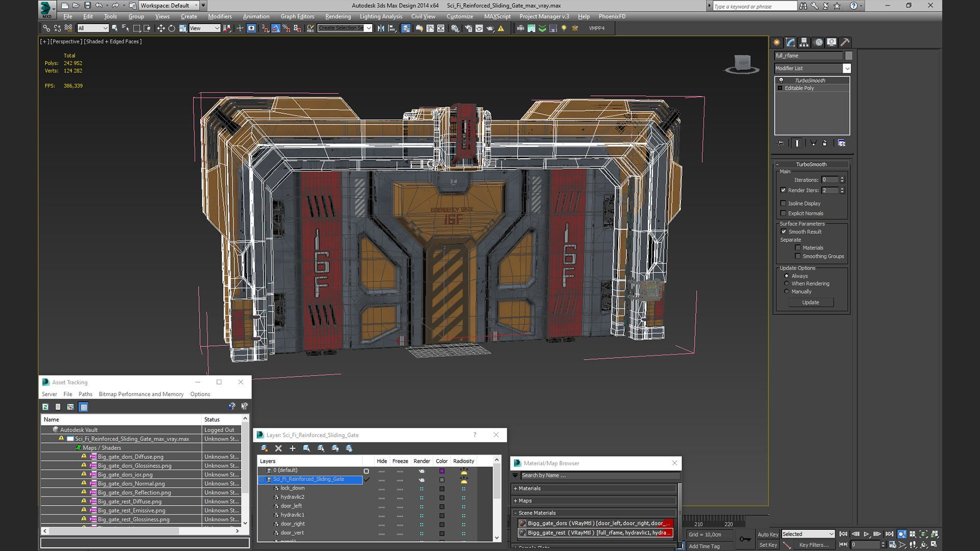Image resolution: width=980 pixels, height=551 pixels.
Task: Click Refresh icon in Asset Tracking toolbar
Action: (x=45, y=407)
